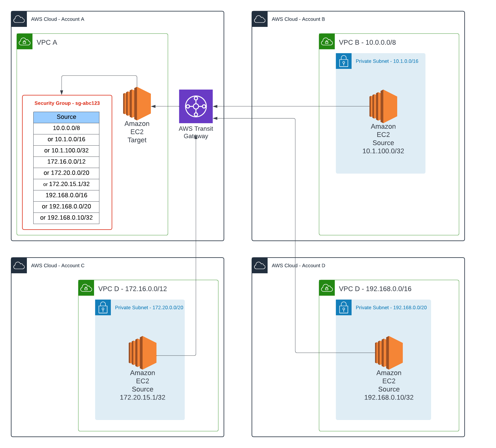Click the 10.1.100.0/32 source IP caption

click(383, 151)
